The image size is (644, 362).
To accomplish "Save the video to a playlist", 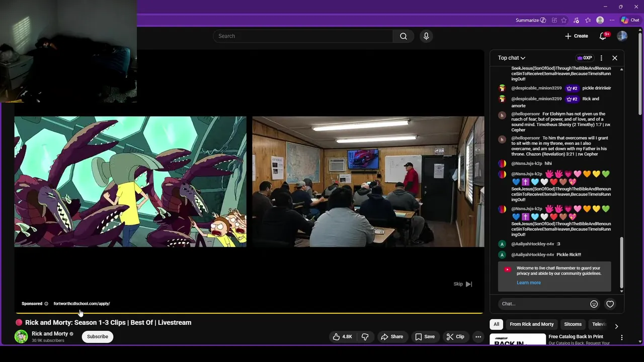I will tap(425, 337).
